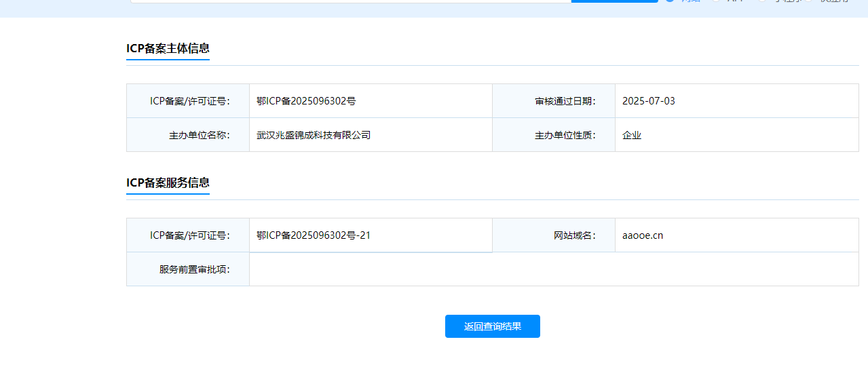The image size is (868, 367).
Task: Click the 审核通过日期 label cell
Action: 554,101
